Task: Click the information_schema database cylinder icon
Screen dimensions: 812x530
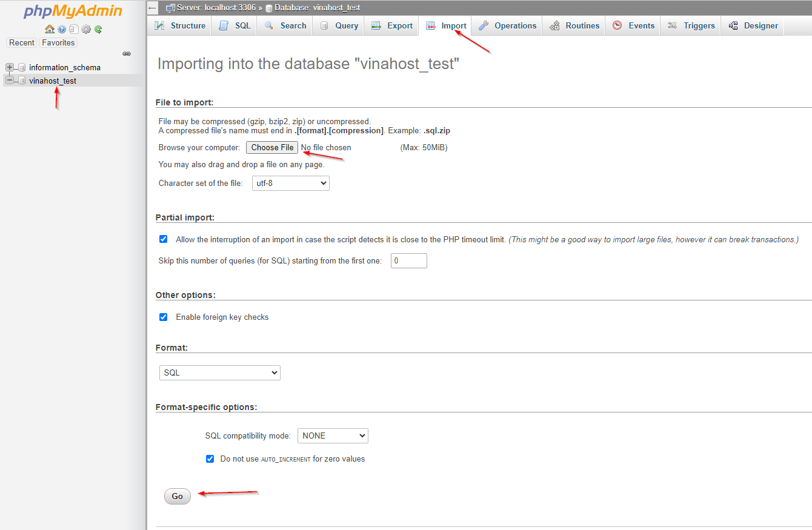Action: pyautogui.click(x=22, y=67)
